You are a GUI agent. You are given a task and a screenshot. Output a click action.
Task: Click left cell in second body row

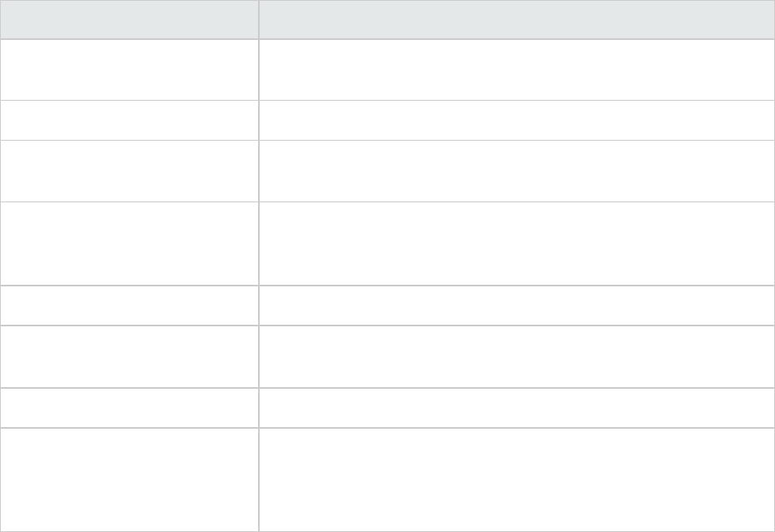click(x=129, y=121)
